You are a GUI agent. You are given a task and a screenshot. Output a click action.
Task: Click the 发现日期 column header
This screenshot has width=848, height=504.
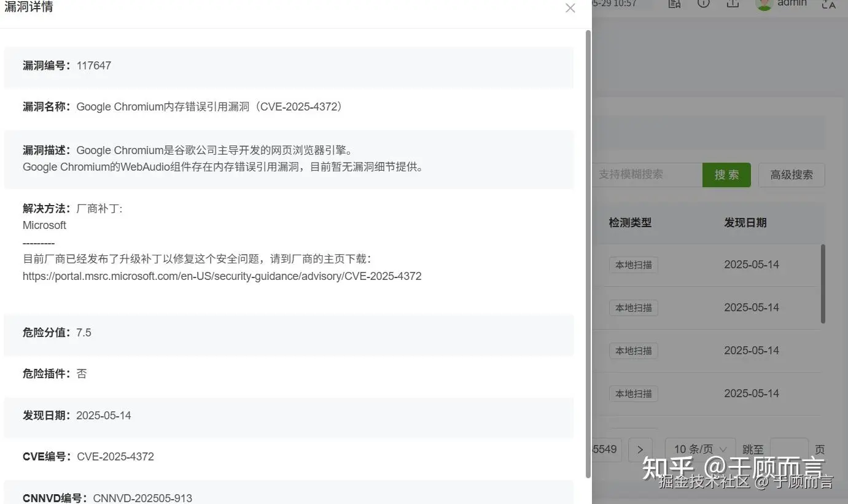745,223
